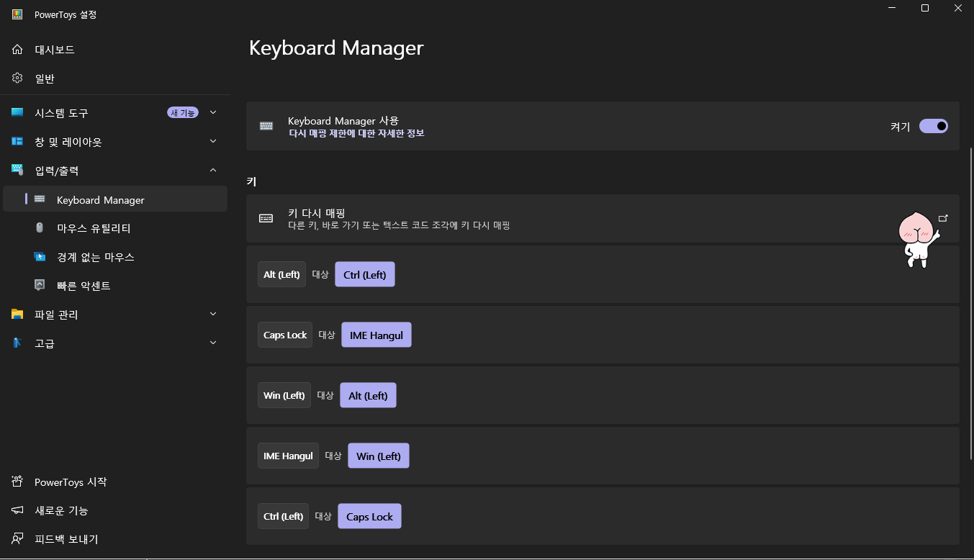Open remap keys editor via external-link icon
This screenshot has height=560, width=974.
[x=943, y=218]
